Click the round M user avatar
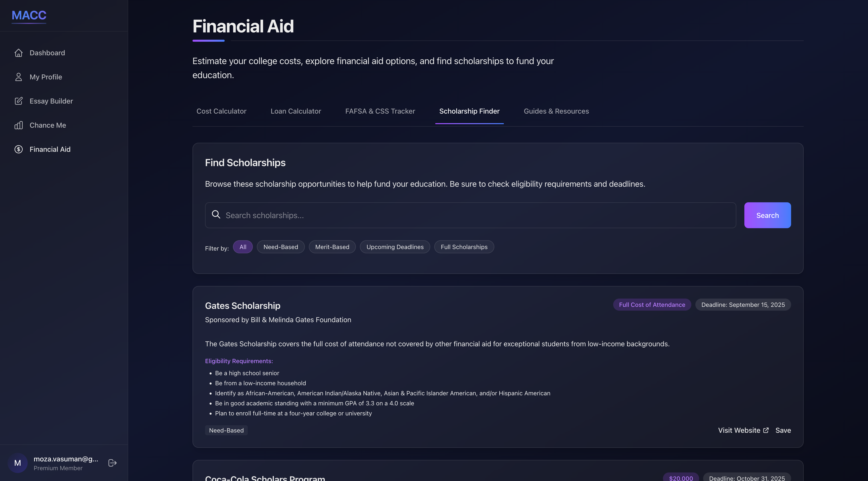 pyautogui.click(x=18, y=463)
